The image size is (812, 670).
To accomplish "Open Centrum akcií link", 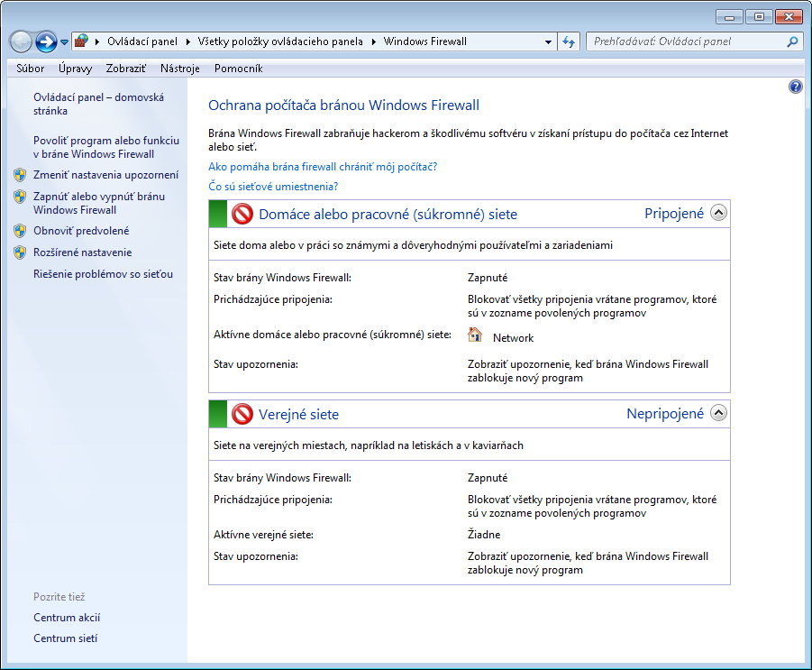I will pyautogui.click(x=67, y=618).
